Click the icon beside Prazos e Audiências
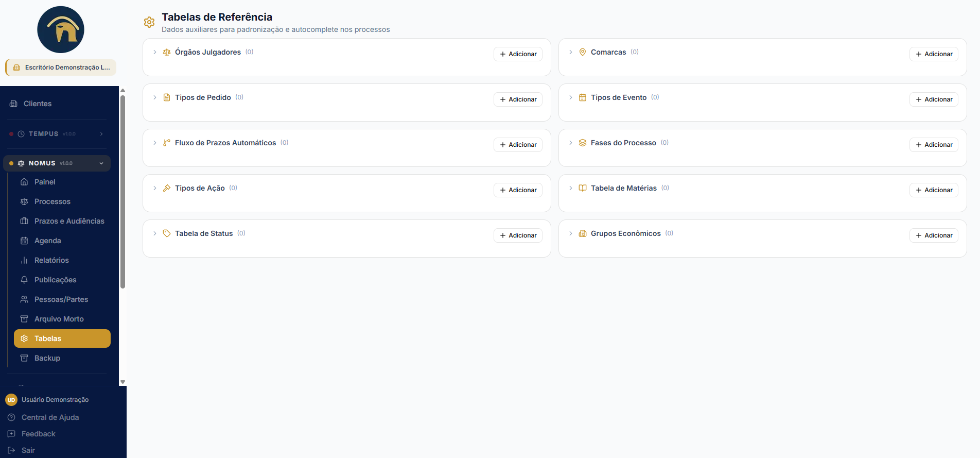Image resolution: width=980 pixels, height=458 pixels. point(24,221)
